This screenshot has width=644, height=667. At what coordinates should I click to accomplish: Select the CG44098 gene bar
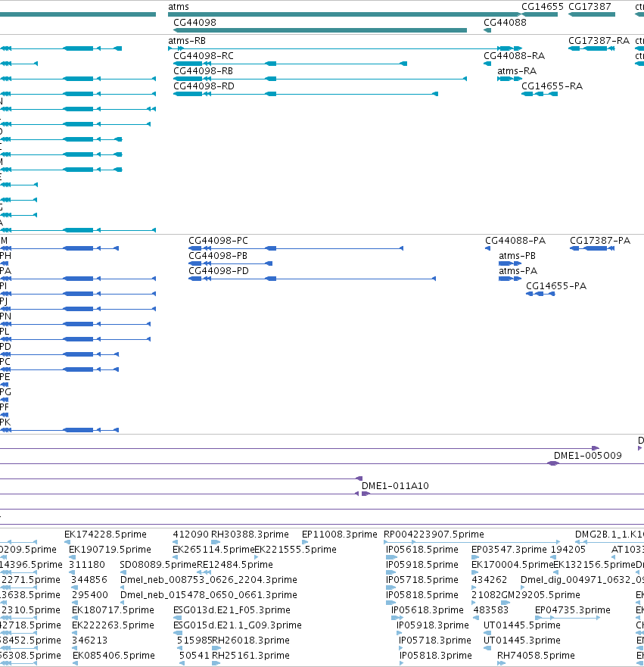[320, 30]
